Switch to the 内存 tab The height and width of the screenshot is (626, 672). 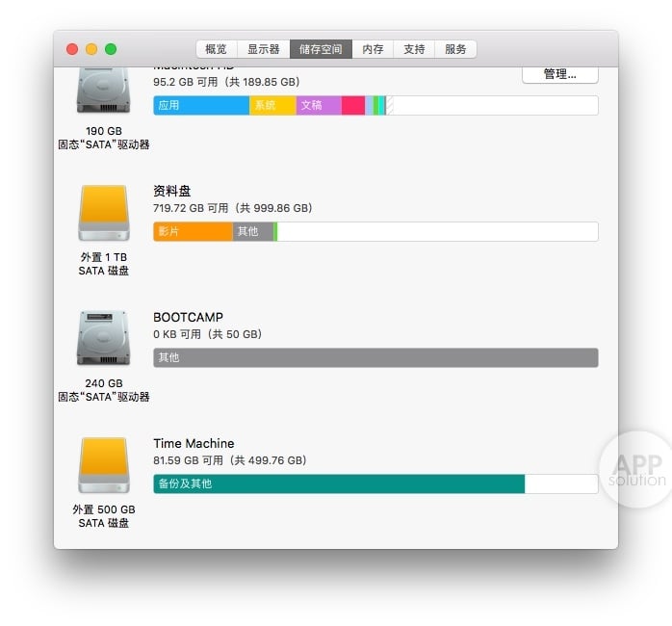tap(373, 49)
